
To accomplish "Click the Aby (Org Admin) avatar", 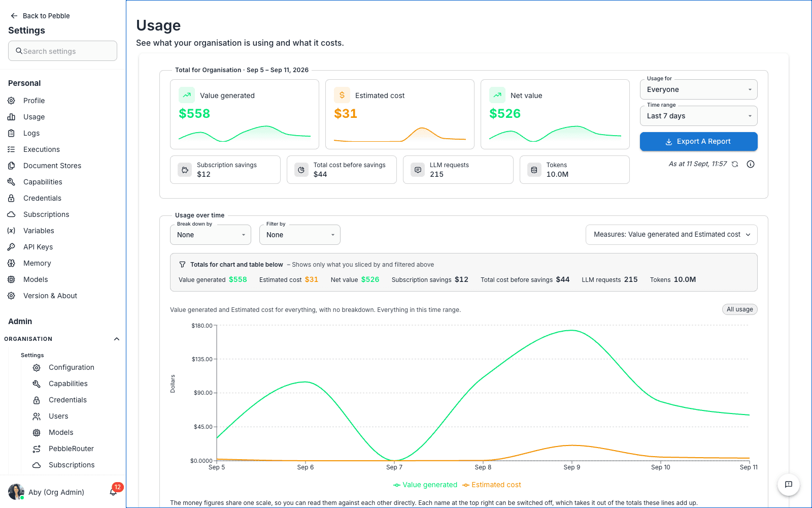I will [16, 492].
